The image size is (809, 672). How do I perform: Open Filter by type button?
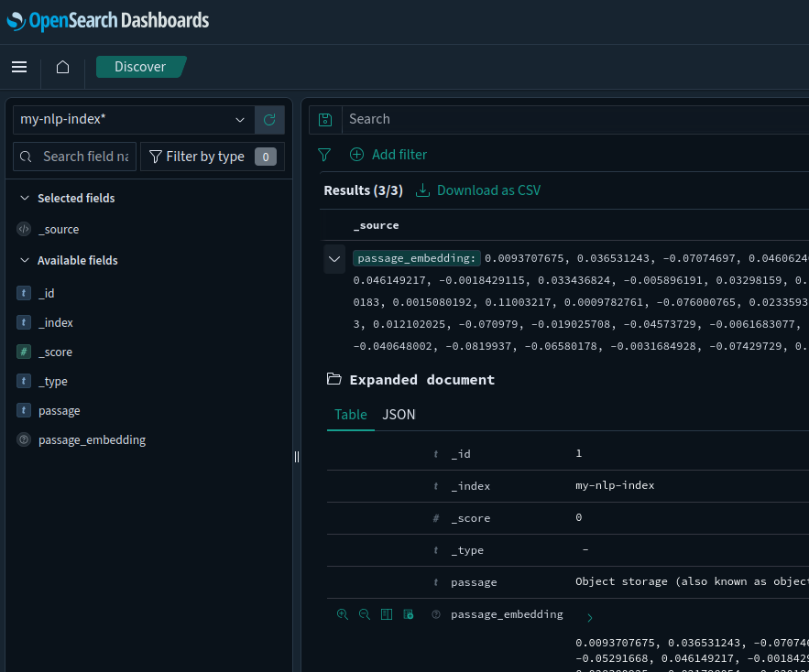(213, 157)
